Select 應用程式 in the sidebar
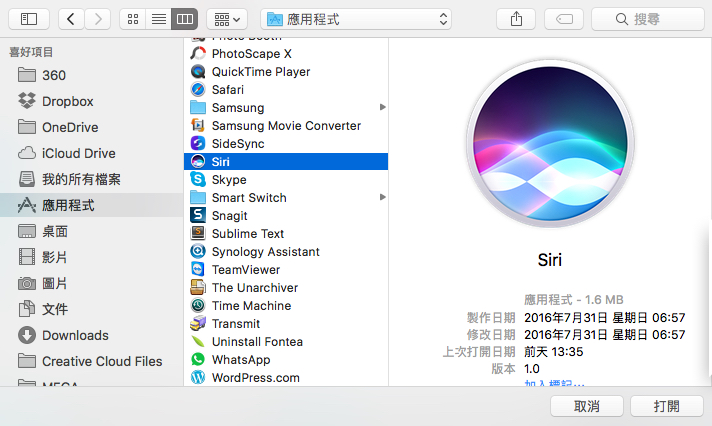712x426 pixels. (91, 205)
